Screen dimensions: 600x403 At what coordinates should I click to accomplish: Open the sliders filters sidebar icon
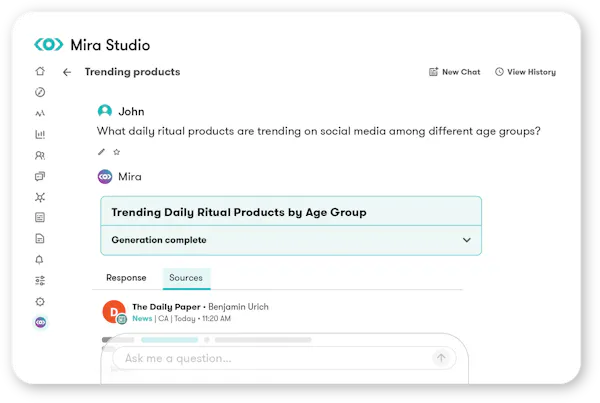pyautogui.click(x=40, y=281)
